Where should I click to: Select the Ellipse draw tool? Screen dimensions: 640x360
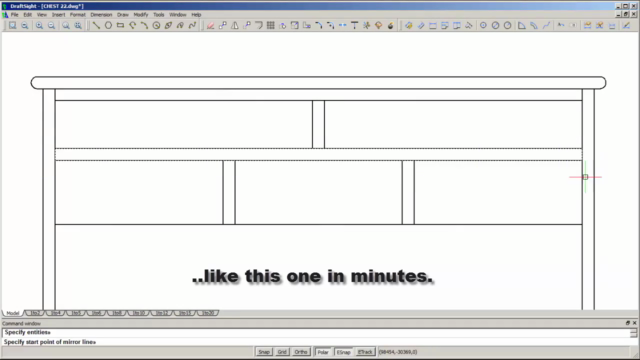point(168,25)
